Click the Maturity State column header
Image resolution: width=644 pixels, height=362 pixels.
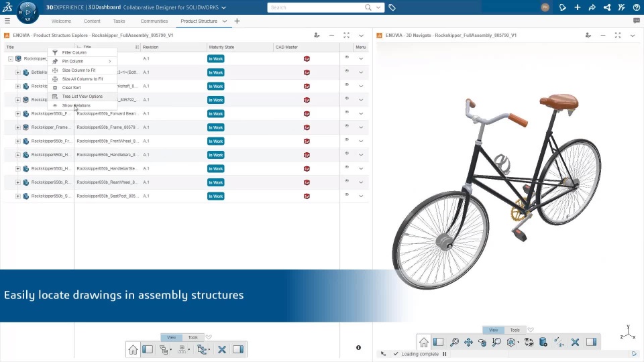tap(240, 47)
